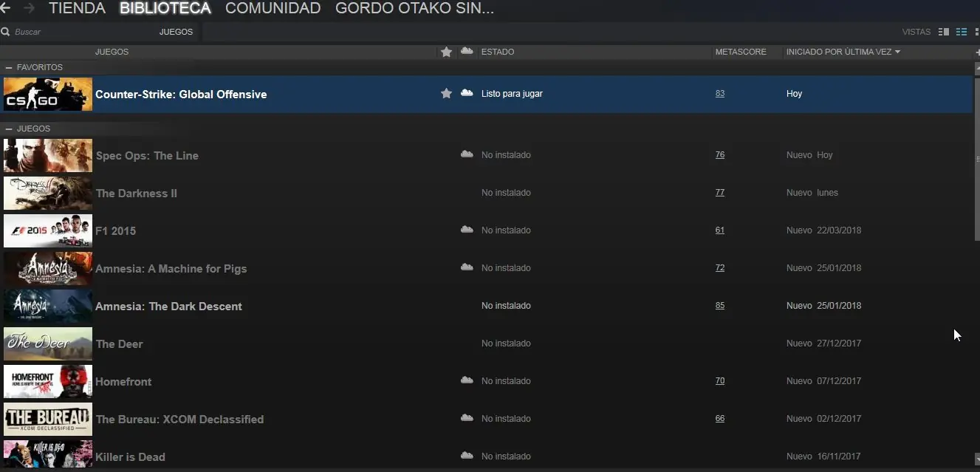Screen dimensions: 980x472
Task: Sort by ESTADO column header
Action: pos(498,52)
